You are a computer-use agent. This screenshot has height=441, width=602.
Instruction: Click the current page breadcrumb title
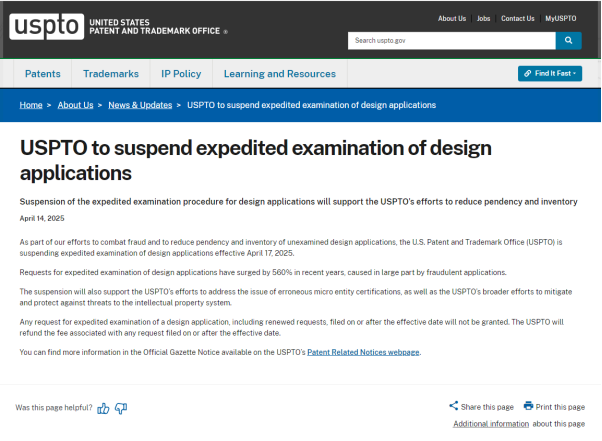pyautogui.click(x=311, y=105)
